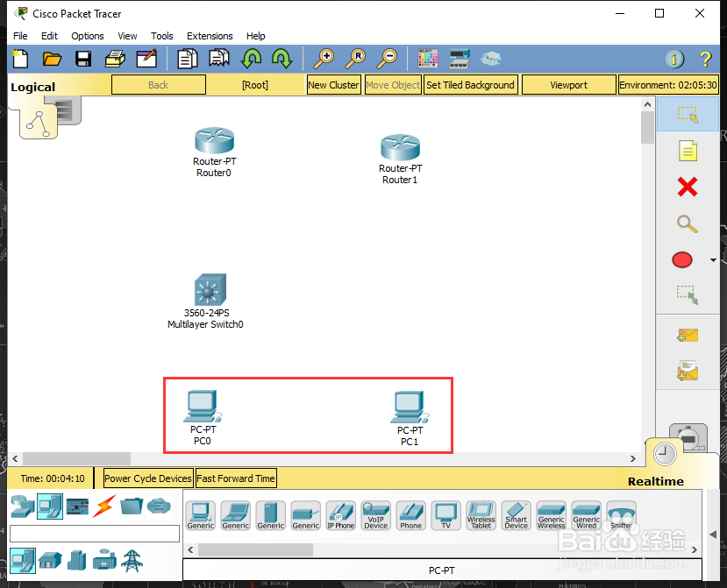Open the Extensions menu
Image resolution: width=727 pixels, height=588 pixels.
210,36
